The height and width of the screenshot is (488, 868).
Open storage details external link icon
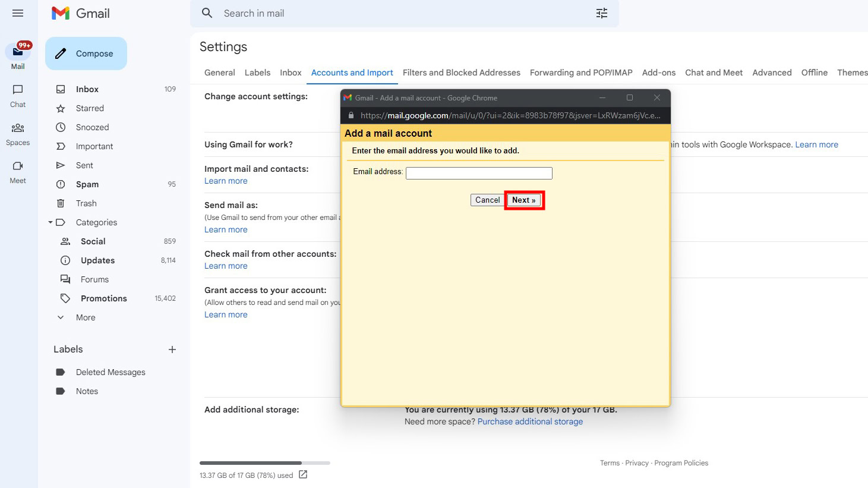[303, 474]
